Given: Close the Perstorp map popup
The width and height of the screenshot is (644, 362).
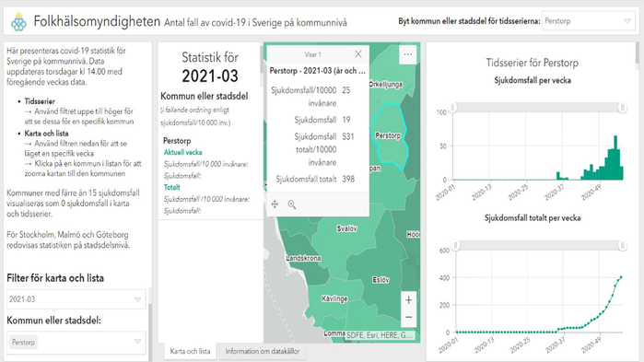Looking at the screenshot, I should [x=358, y=54].
